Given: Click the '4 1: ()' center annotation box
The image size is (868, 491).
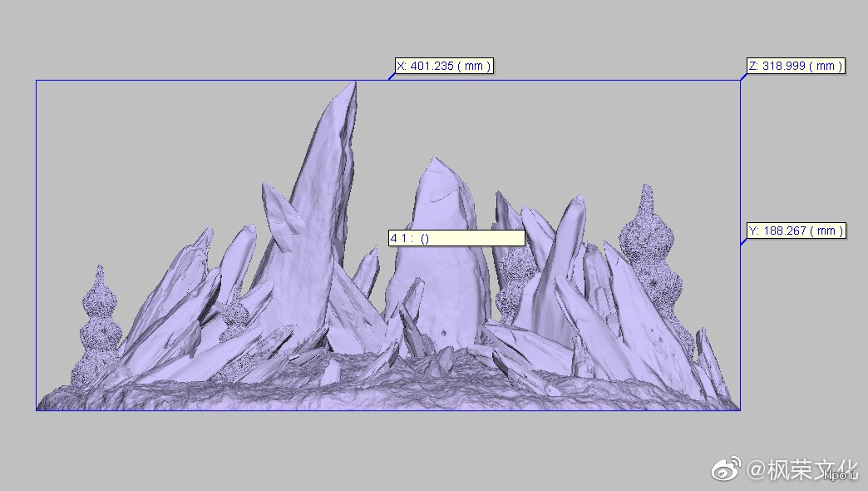Looking at the screenshot, I should click(x=456, y=238).
